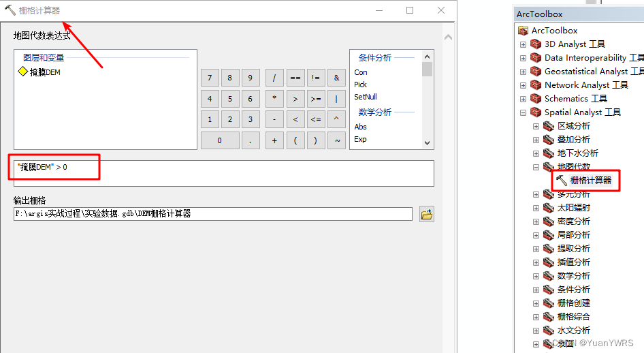Expand the Schematics 工具 node
Image resolution: width=644 pixels, height=353 pixels.
click(x=523, y=99)
